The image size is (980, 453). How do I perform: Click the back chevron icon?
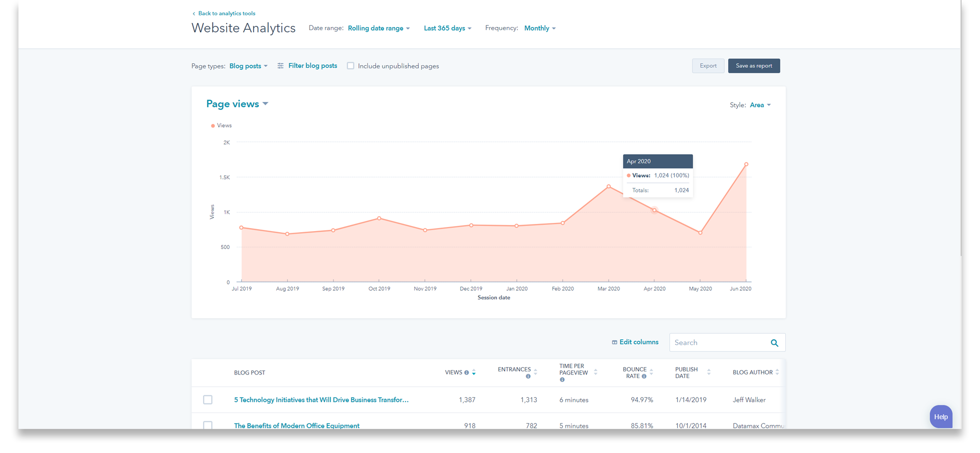[194, 14]
